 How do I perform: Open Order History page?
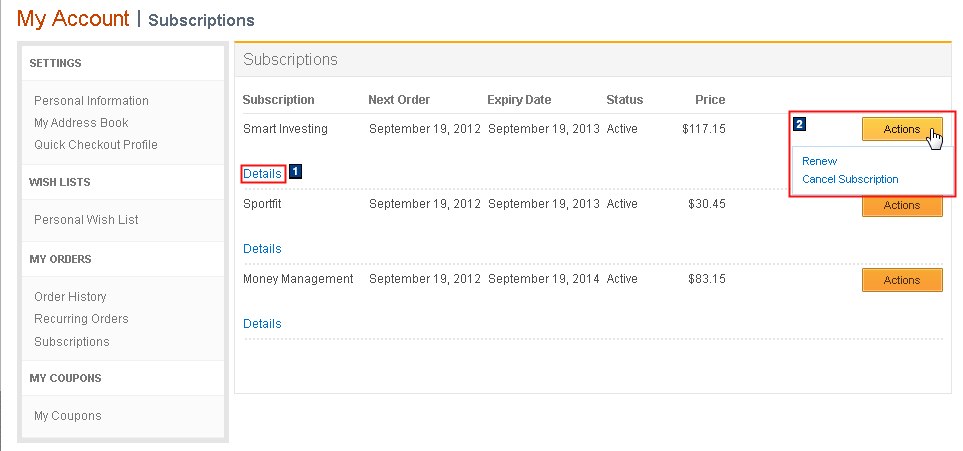70,297
